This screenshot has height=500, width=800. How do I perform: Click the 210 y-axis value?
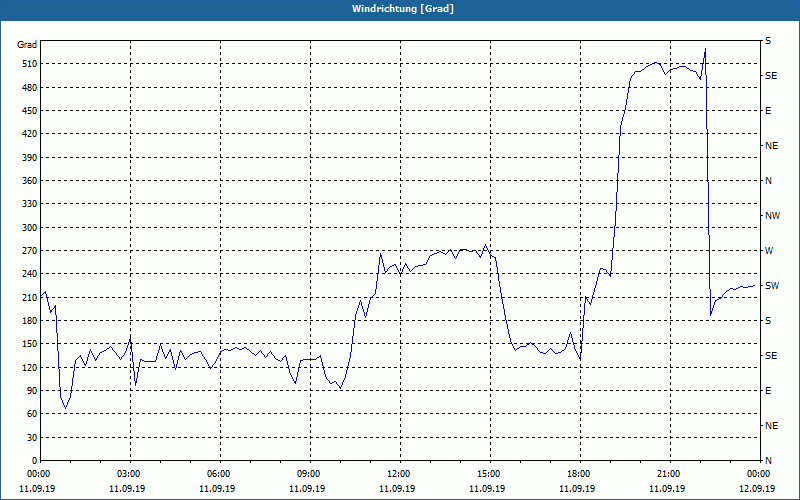[30, 297]
